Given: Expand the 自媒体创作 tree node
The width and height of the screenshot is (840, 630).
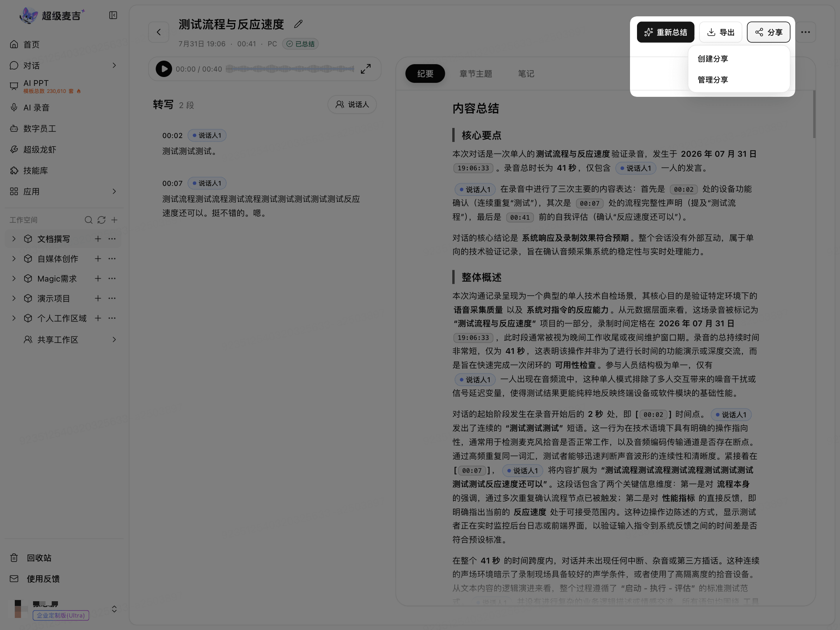Looking at the screenshot, I should pyautogui.click(x=14, y=259).
